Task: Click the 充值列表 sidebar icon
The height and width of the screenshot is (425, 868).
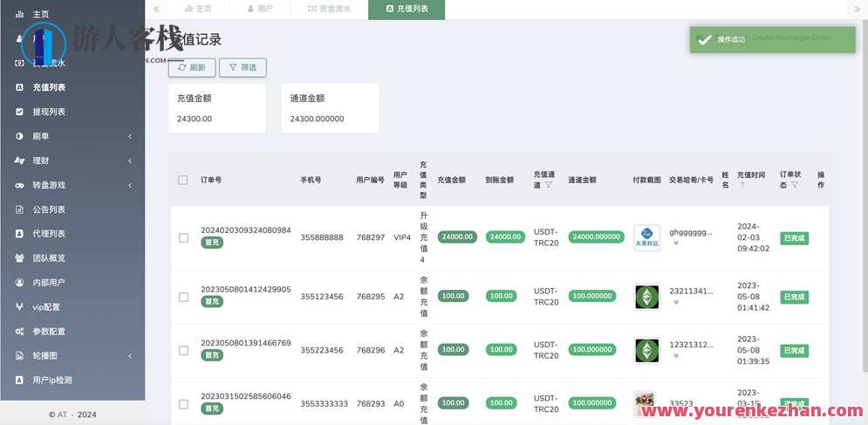Action: point(19,87)
